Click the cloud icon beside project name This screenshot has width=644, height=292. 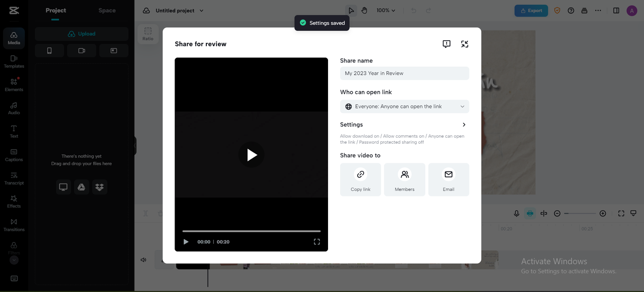pos(146,11)
